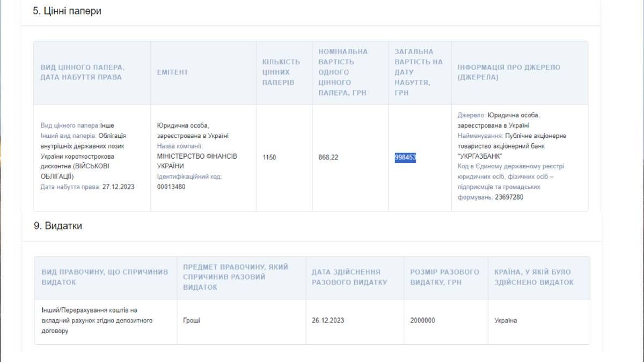Click the 'Загальна вартість на дату набуття' header
Screen dimensions: 644x362
[419, 72]
